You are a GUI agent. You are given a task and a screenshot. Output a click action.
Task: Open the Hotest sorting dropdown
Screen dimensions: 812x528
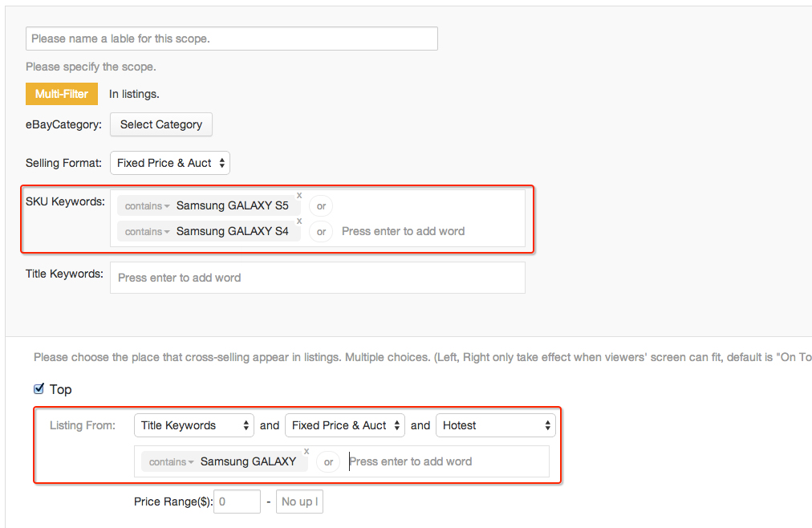[x=496, y=425]
